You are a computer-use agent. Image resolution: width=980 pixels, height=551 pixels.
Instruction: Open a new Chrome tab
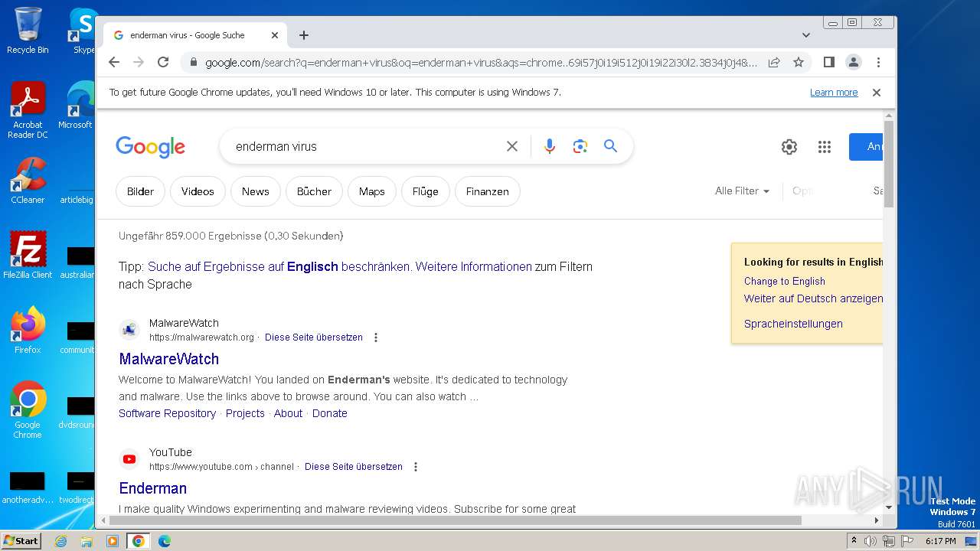[x=304, y=35]
